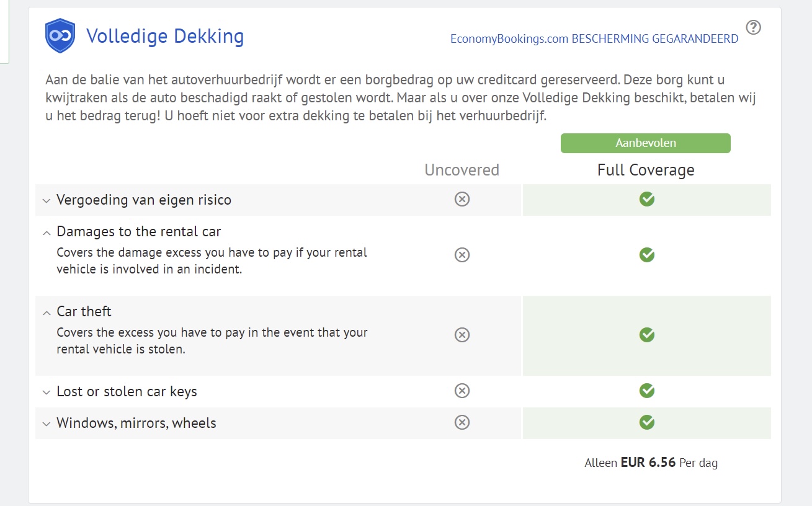Image resolution: width=812 pixels, height=506 pixels.
Task: Click the green checkmark for Car theft
Action: click(647, 335)
